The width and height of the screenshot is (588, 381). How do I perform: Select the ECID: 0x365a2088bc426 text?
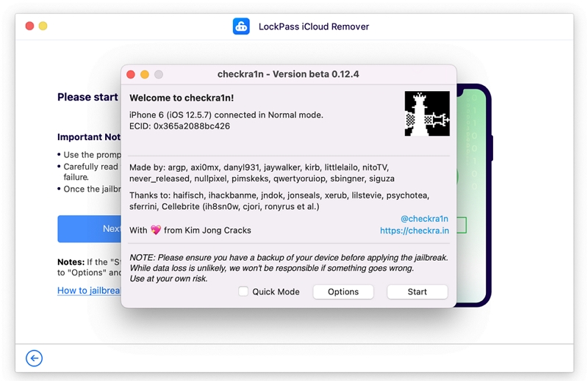point(179,126)
